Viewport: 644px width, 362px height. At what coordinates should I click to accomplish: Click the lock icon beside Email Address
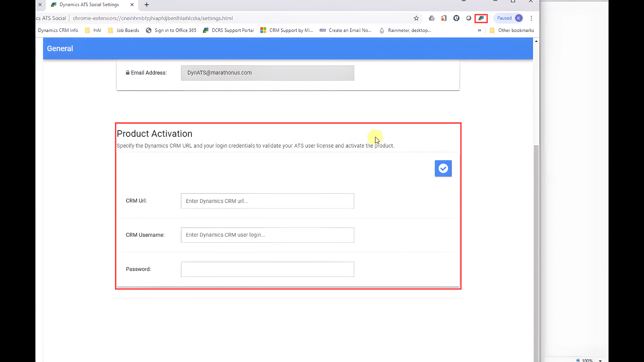coord(127,72)
